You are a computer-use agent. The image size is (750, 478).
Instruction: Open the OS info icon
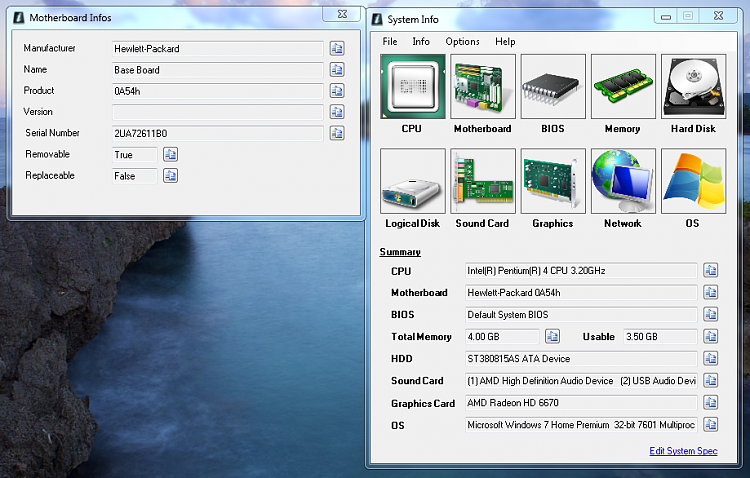point(694,181)
